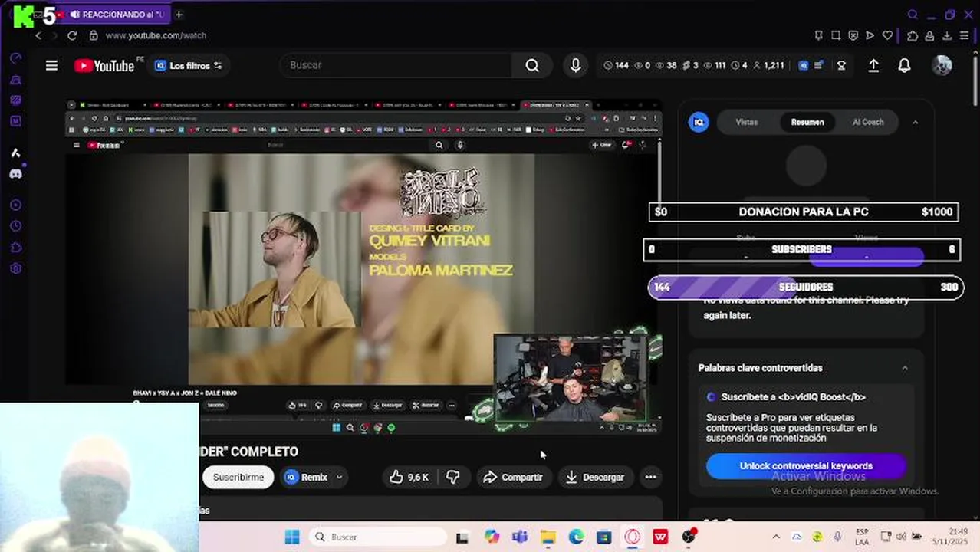This screenshot has height=552, width=980.
Task: Dislike the video with thumbs down
Action: tap(453, 477)
